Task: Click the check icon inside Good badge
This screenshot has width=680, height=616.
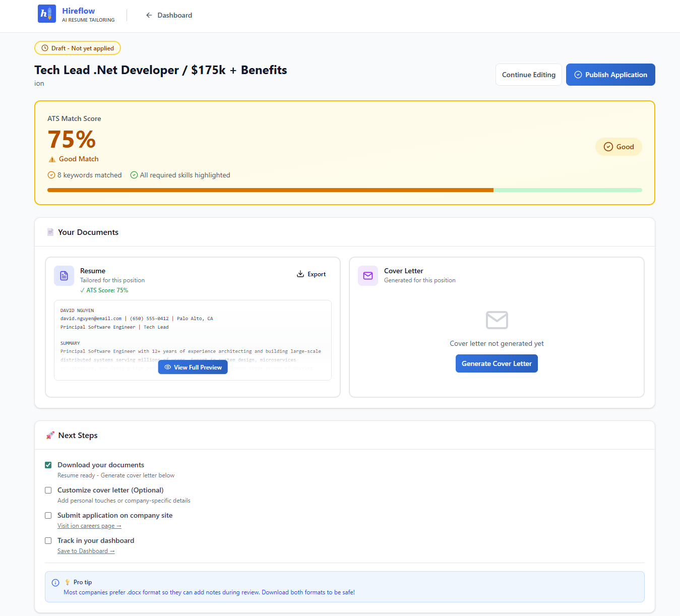Action: tap(608, 147)
